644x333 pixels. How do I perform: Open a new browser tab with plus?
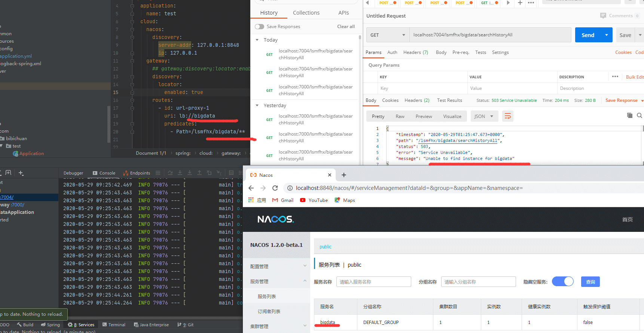(344, 175)
